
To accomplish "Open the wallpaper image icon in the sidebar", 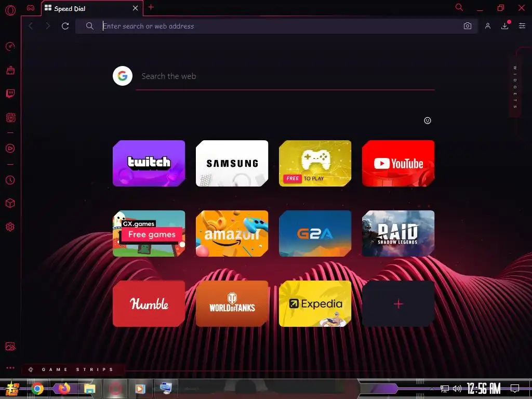I will [x=10, y=346].
